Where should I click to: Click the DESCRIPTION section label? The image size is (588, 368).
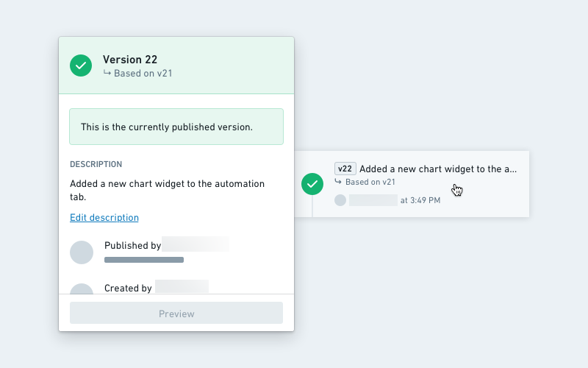pyautogui.click(x=96, y=164)
